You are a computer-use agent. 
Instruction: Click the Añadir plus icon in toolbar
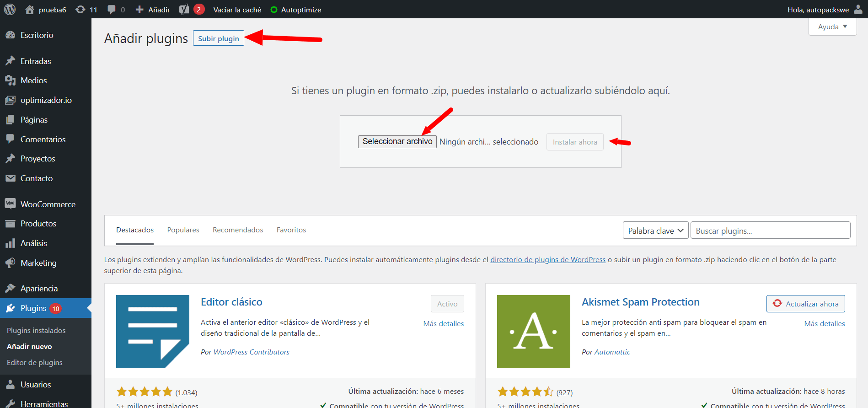pyautogui.click(x=139, y=10)
